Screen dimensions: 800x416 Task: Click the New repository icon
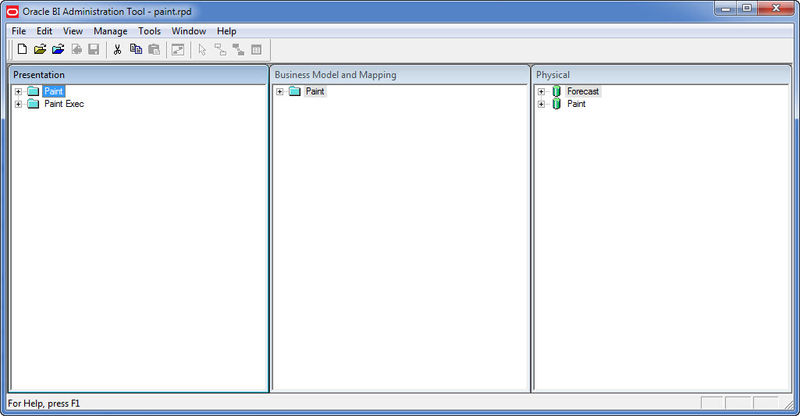[22, 50]
